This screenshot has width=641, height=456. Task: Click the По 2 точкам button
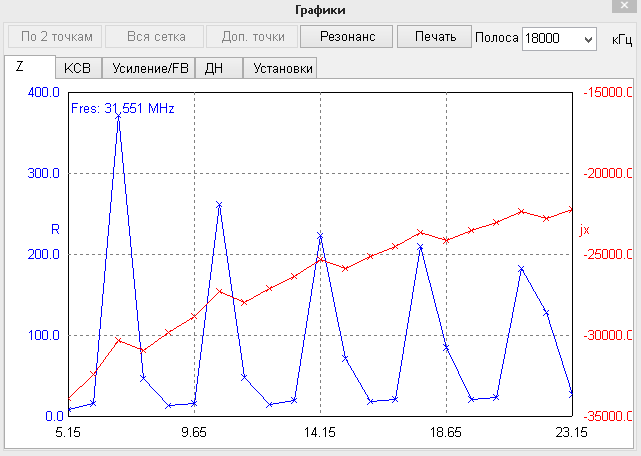(x=56, y=37)
